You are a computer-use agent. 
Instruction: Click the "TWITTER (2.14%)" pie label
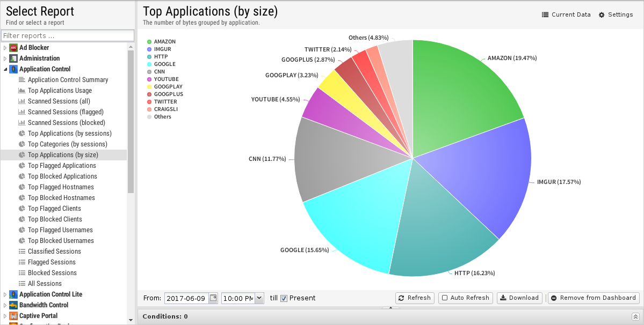click(x=328, y=49)
